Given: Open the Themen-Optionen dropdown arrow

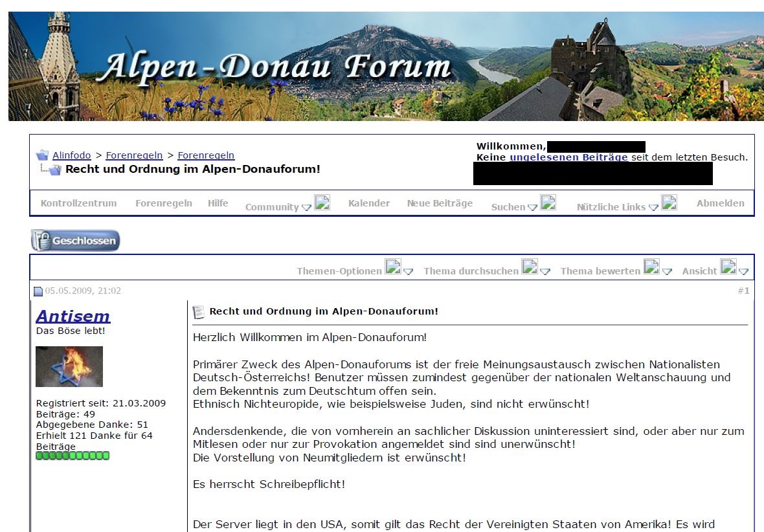Looking at the screenshot, I should (409, 272).
